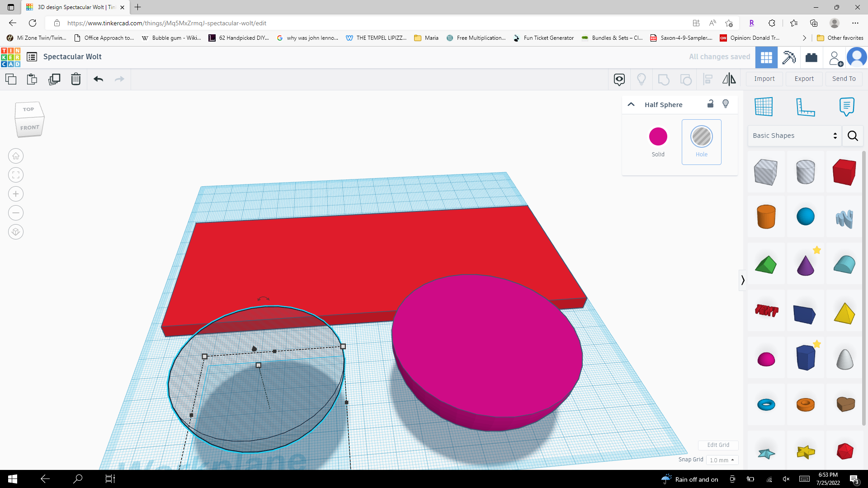This screenshot has width=868, height=488.
Task: Open the Basic Shapes category dropdown
Action: (x=795, y=136)
